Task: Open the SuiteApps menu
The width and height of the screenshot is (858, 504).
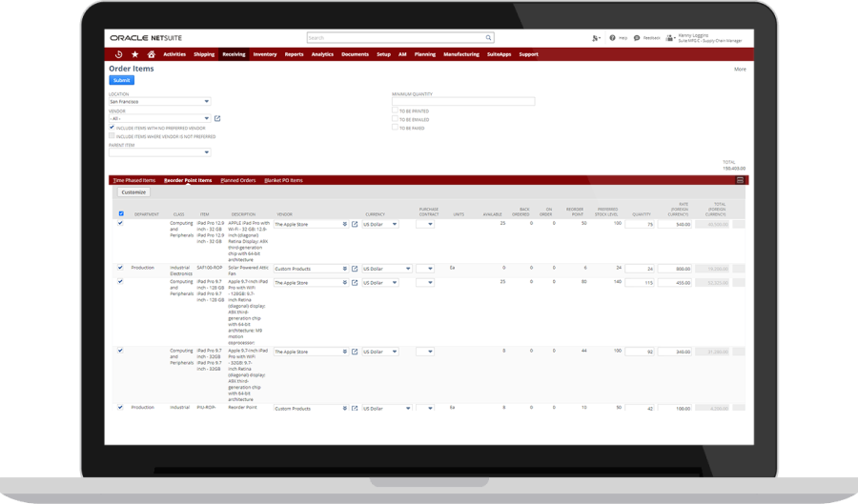Action: click(x=499, y=54)
